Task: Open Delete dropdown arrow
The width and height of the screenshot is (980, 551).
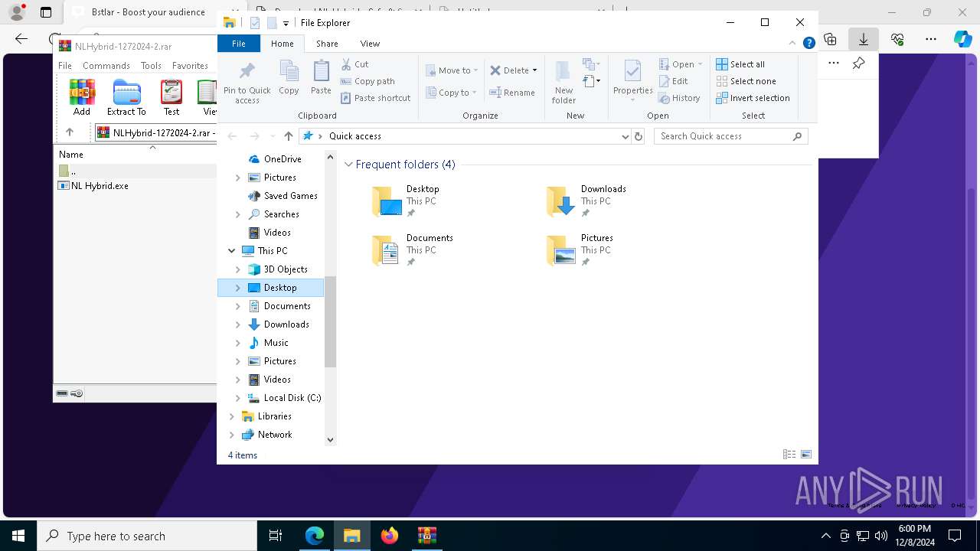Action: [x=534, y=70]
